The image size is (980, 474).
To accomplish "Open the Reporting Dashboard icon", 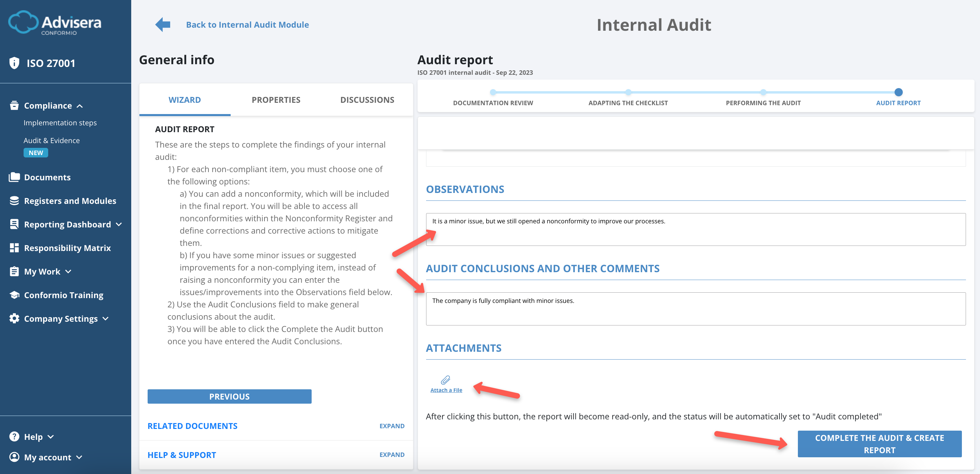I will 14,224.
